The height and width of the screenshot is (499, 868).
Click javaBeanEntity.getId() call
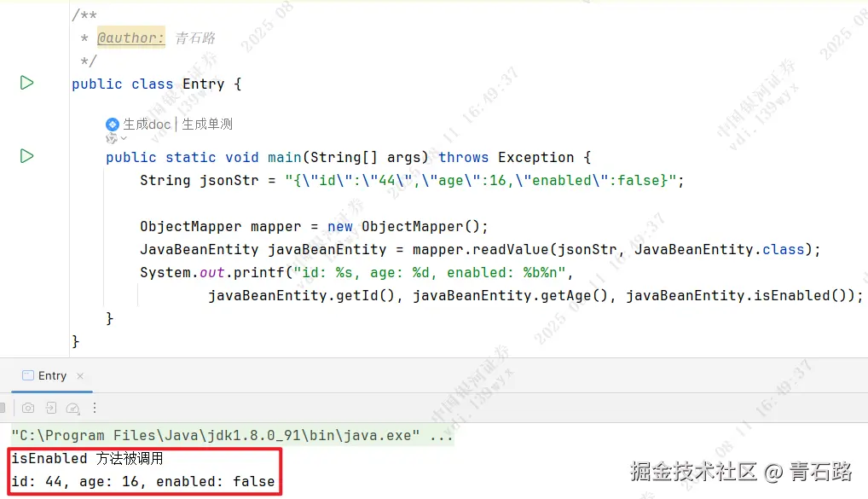pos(301,296)
